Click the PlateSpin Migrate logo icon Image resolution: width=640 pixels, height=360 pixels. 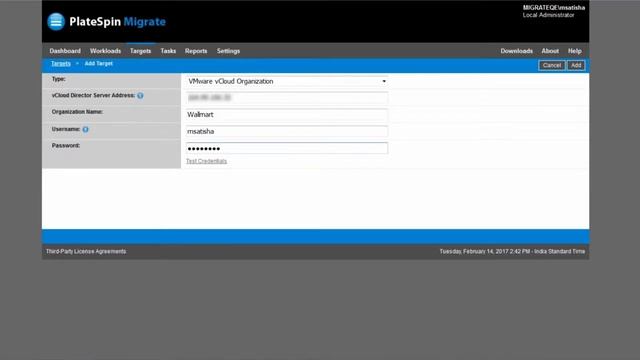click(x=56, y=22)
